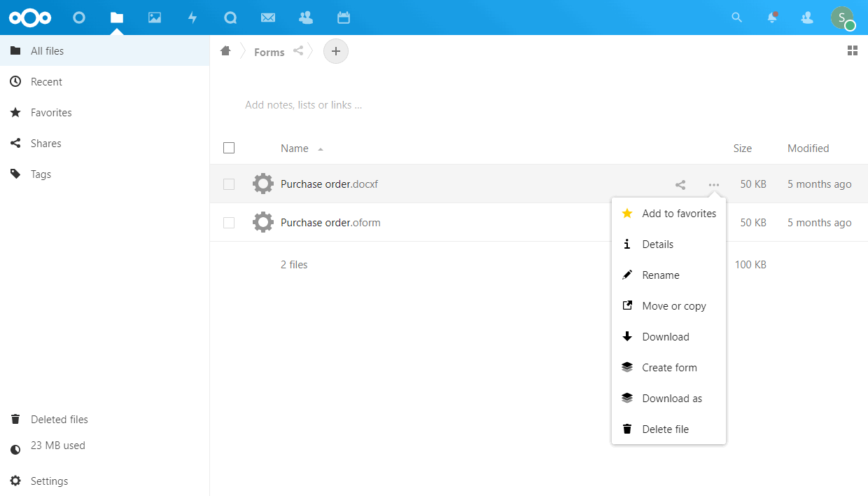Open the new file plus dropdown
868x496 pixels.
(336, 51)
